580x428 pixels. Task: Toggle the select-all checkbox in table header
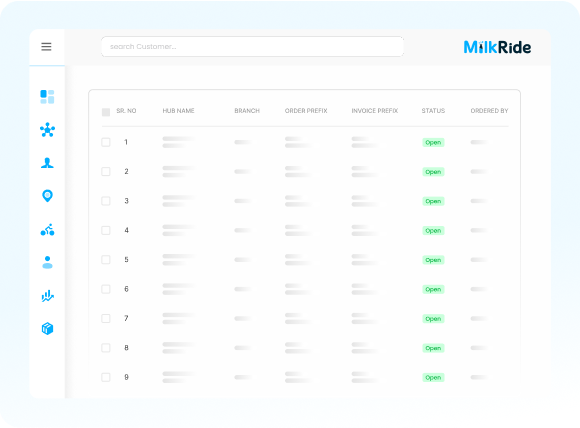click(x=106, y=112)
